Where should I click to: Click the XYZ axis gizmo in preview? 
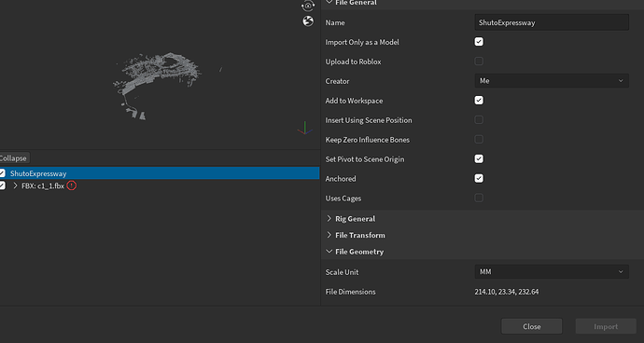pyautogui.click(x=304, y=128)
